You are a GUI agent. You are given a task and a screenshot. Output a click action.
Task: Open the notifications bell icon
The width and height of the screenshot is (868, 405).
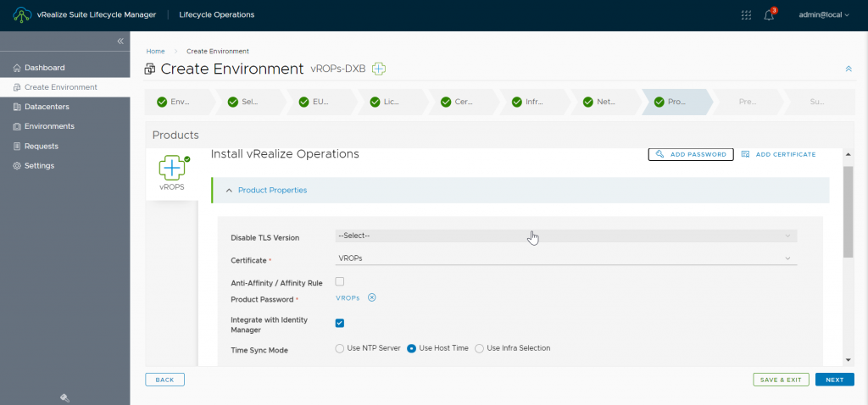pos(769,15)
